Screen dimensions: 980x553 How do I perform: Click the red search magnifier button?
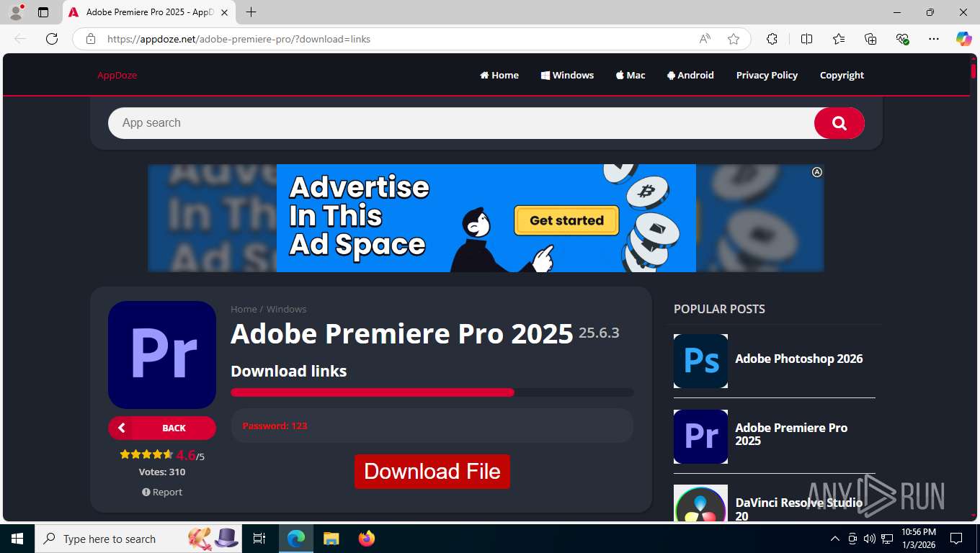(x=839, y=123)
